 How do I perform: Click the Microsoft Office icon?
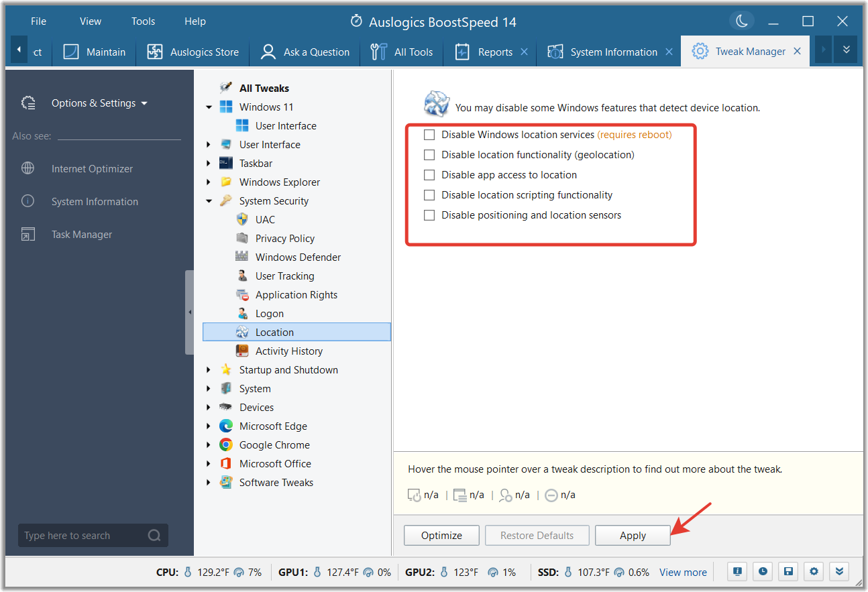click(226, 463)
